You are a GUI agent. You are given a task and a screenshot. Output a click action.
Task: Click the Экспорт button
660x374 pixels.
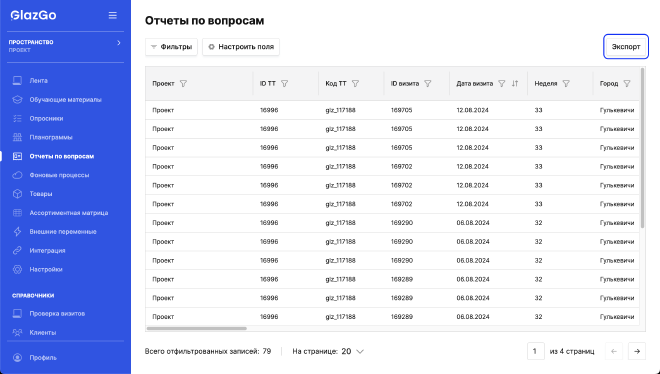pos(626,47)
